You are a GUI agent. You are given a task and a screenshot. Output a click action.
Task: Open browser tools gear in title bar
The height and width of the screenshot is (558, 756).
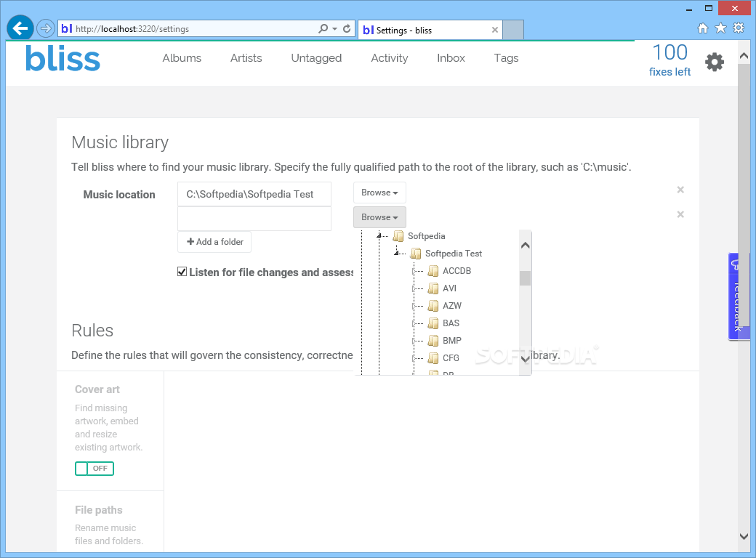click(738, 28)
